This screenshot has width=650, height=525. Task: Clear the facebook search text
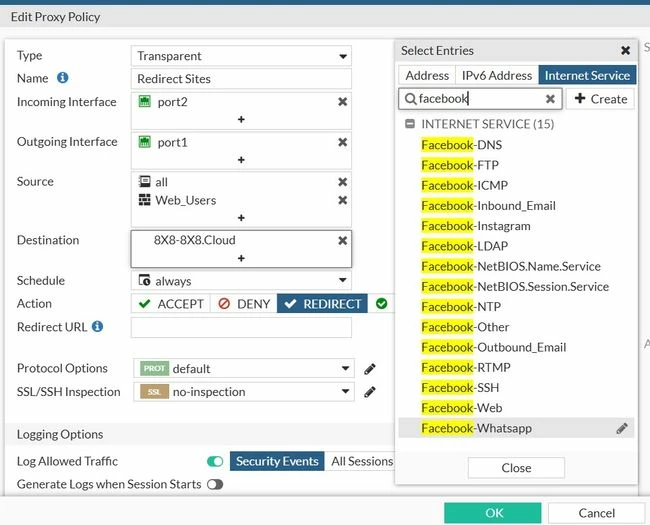point(550,99)
